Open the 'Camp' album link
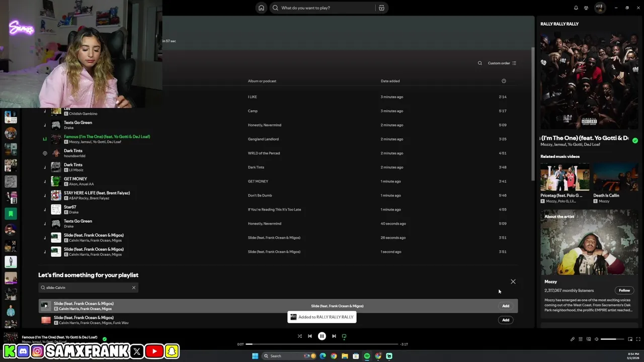This screenshot has height=362, width=644. pos(253,111)
